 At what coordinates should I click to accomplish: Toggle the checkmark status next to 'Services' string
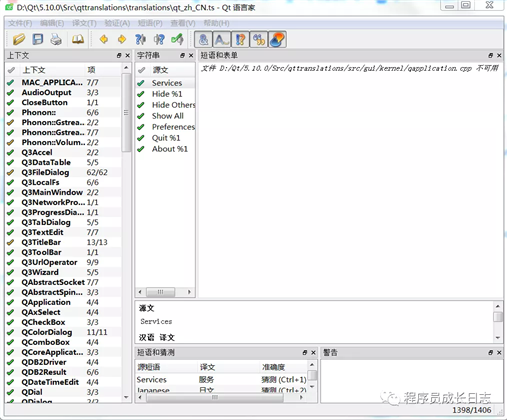141,83
